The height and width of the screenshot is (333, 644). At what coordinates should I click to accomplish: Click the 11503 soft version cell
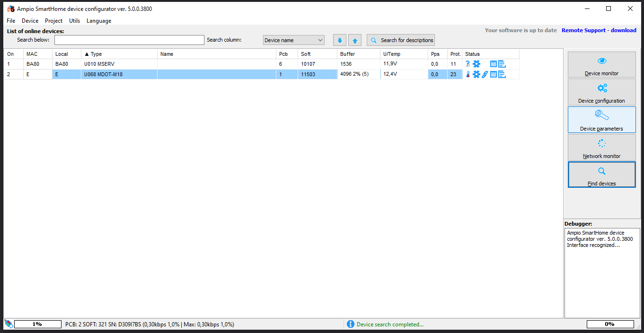(x=318, y=74)
